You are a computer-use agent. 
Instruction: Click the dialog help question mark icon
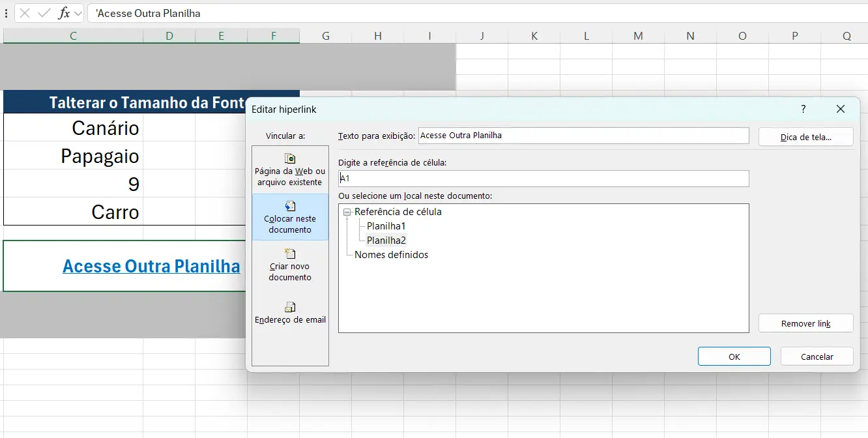pyautogui.click(x=803, y=109)
